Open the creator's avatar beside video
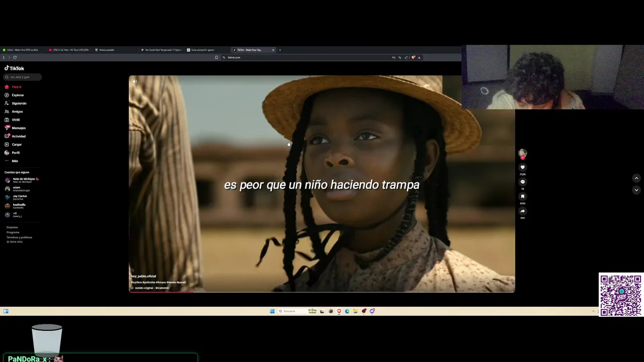Screen dimensions: 644x362 tap(522, 153)
